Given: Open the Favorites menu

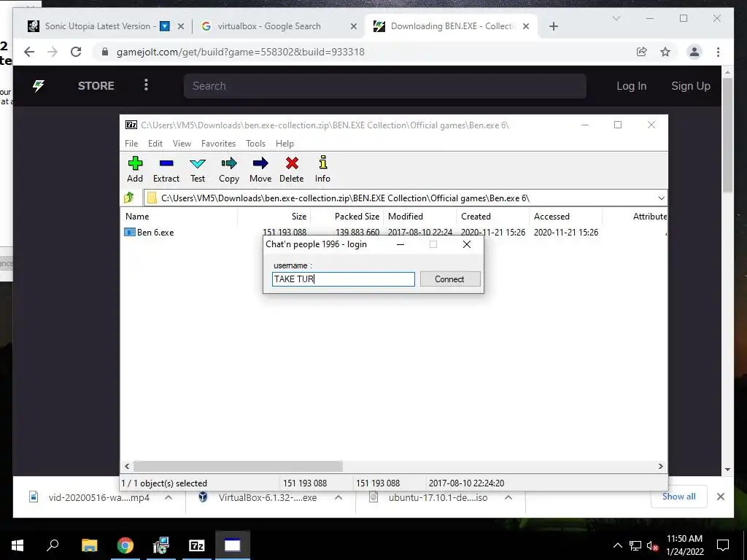Looking at the screenshot, I should 218,144.
